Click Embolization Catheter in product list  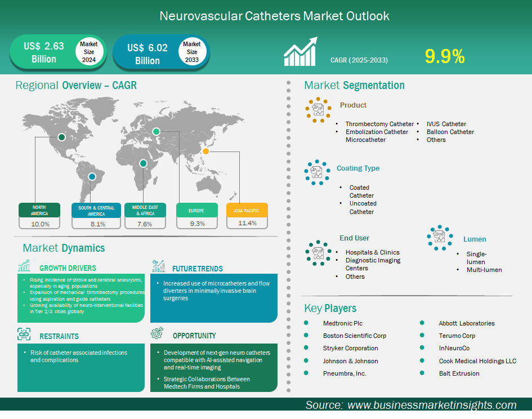[377, 132]
